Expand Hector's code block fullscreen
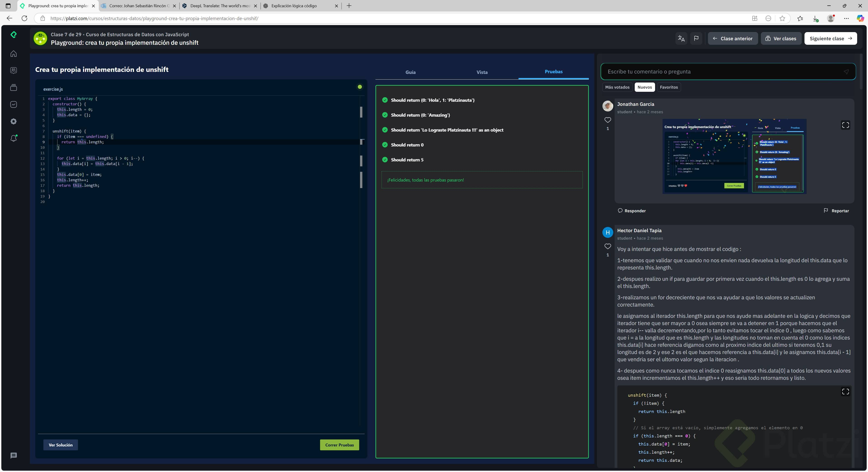This screenshot has width=868, height=472. tap(845, 392)
